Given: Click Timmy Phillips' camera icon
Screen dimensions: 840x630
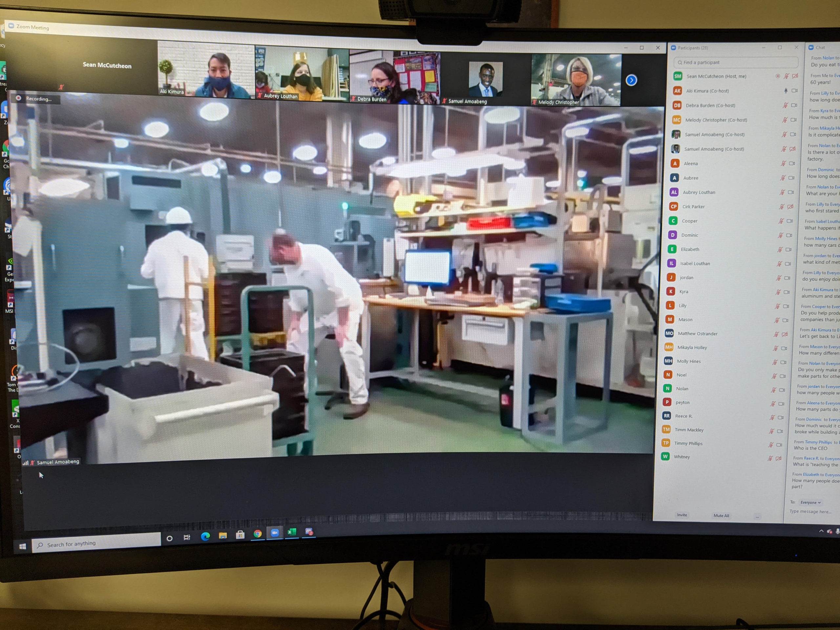Looking at the screenshot, I should click(x=779, y=445).
